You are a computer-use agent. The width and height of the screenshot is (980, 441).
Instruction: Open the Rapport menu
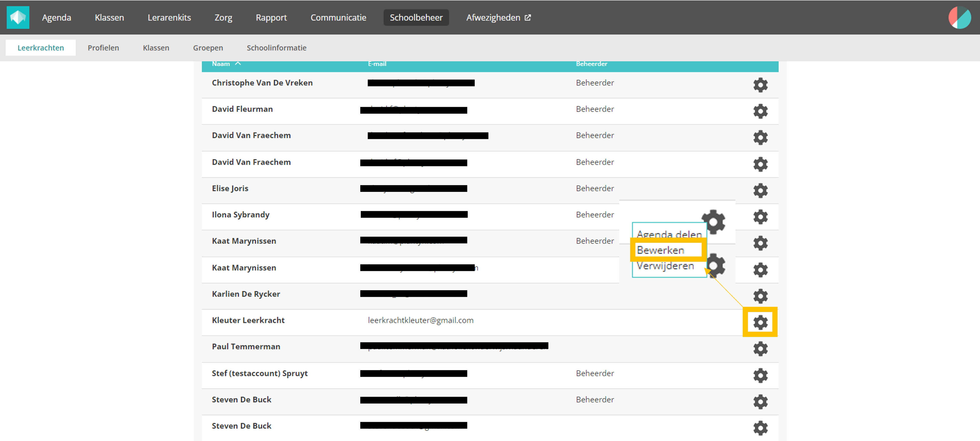tap(271, 17)
